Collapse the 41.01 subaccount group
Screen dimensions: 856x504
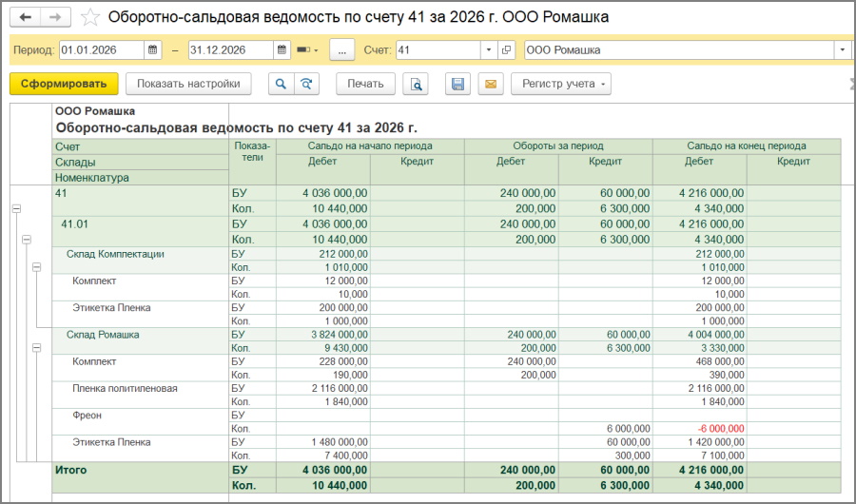pos(27,240)
